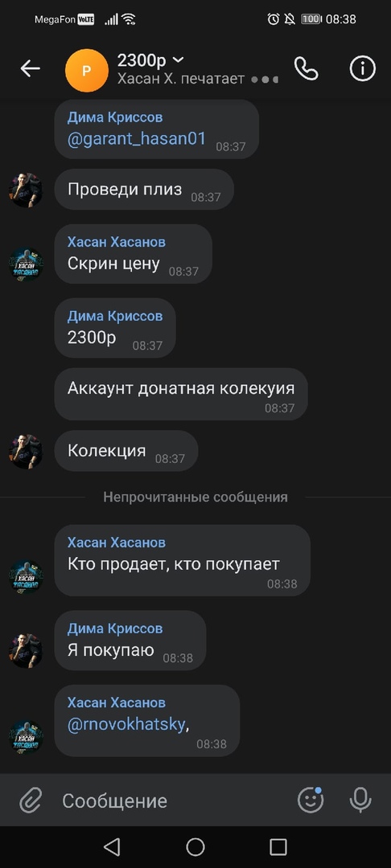Tap the Колекция message bubble
This screenshot has width=391, height=868.
126,451
